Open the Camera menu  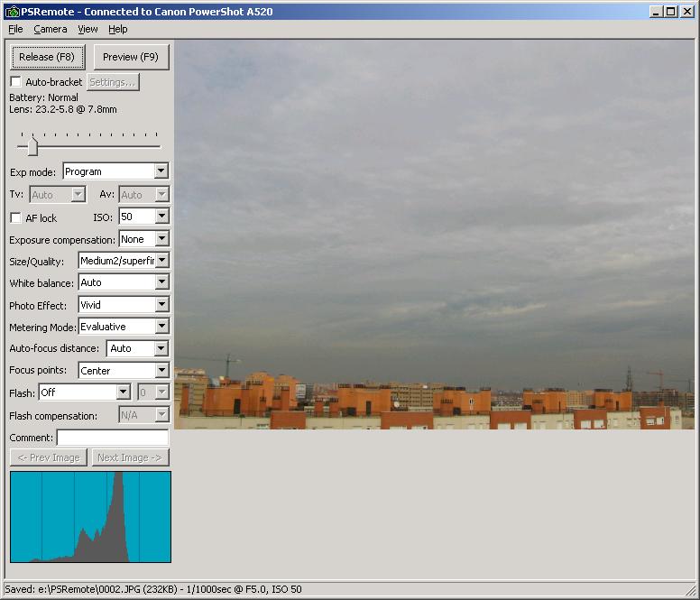tap(50, 30)
